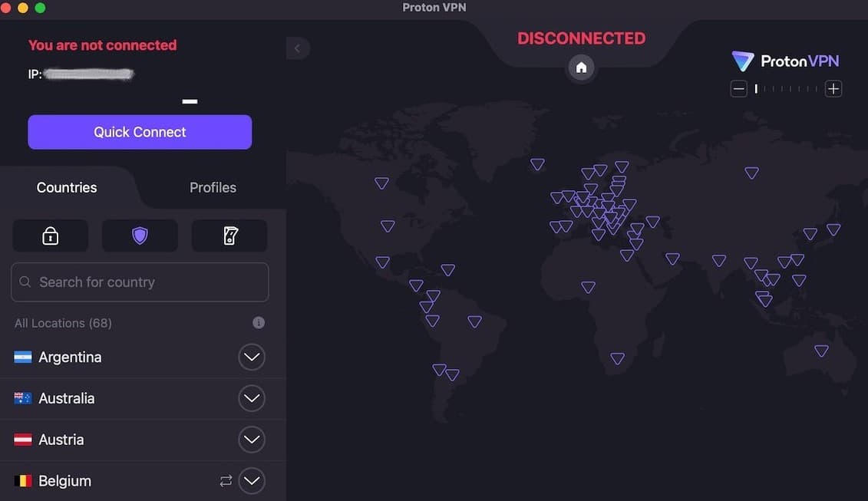The width and height of the screenshot is (868, 501).
Task: Click the search magnifier icon
Action: point(25,282)
